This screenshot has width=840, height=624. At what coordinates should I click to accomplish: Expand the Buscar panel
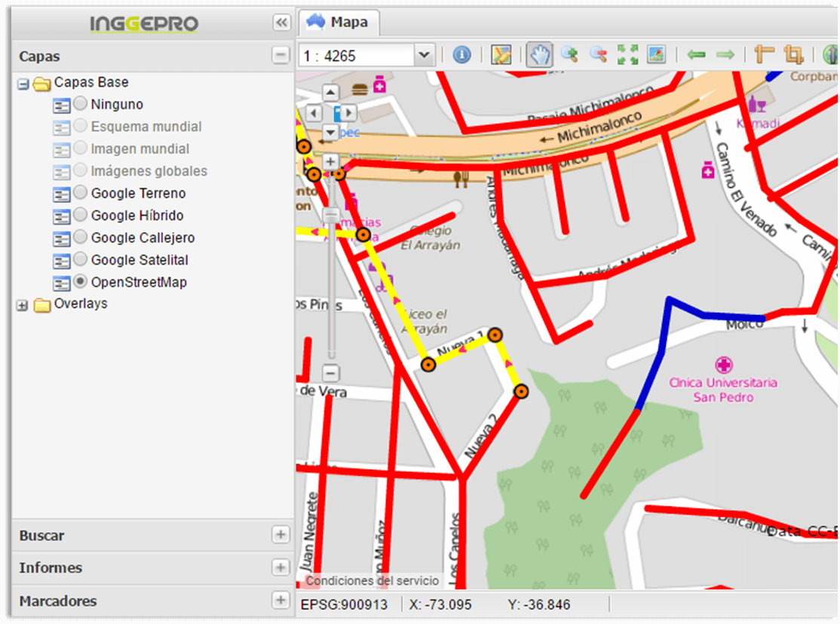click(281, 535)
